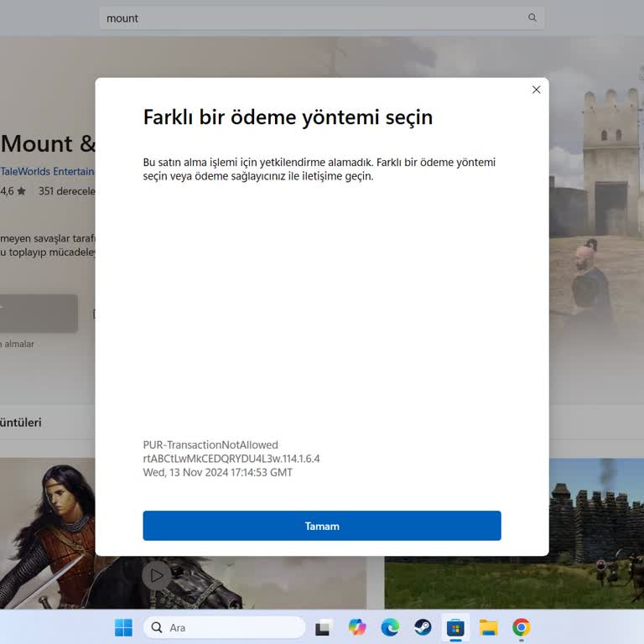
Task: Open the TaleWorlds Entertainment publisher link
Action: (47, 171)
